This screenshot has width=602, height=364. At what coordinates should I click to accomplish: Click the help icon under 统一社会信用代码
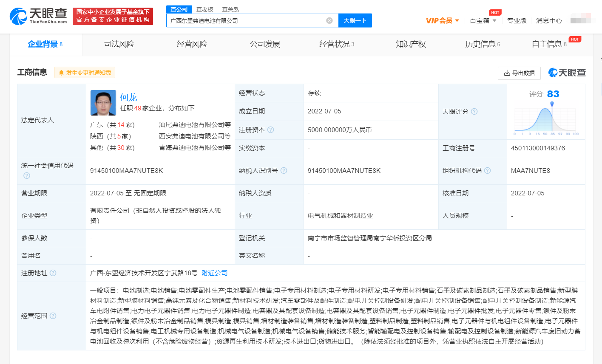pos(27,175)
